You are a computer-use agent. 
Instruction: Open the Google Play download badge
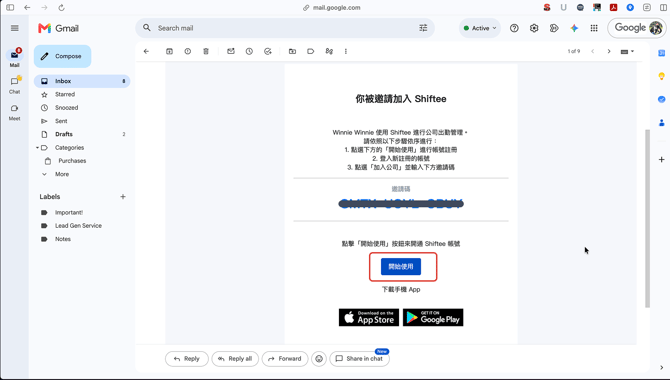(x=433, y=318)
